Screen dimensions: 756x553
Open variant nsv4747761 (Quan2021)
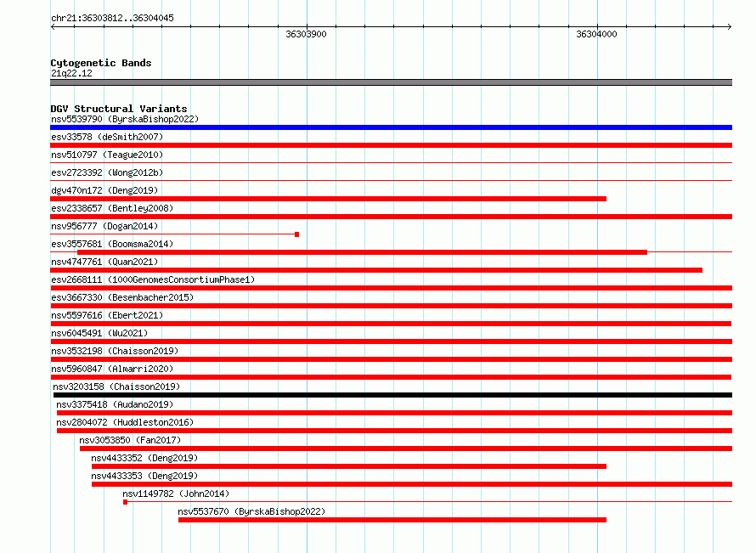pyautogui.click(x=104, y=262)
